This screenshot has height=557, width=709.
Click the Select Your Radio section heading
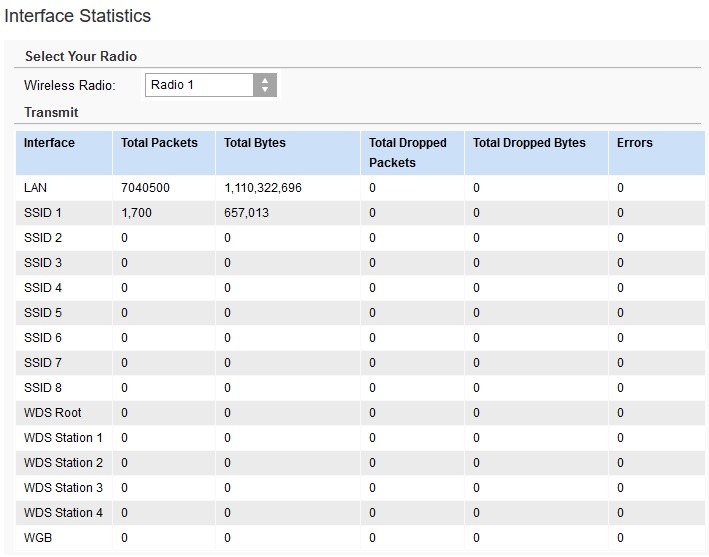pyautogui.click(x=81, y=57)
